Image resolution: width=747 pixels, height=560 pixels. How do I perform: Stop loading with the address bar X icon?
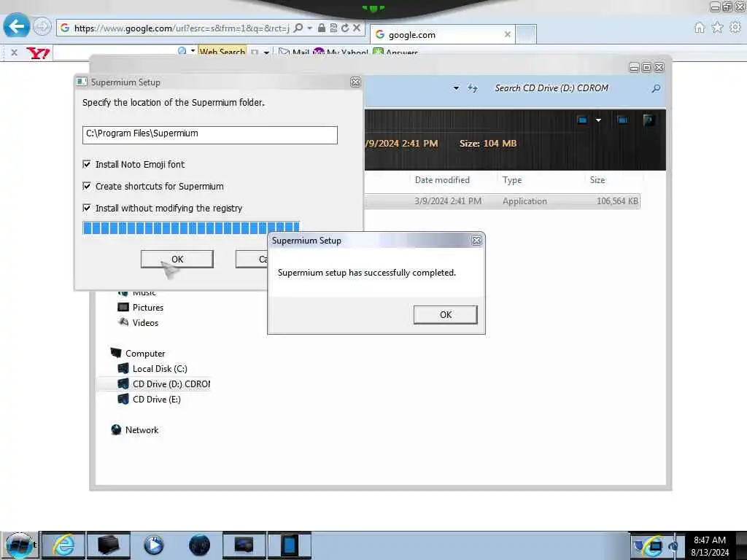pyautogui.click(x=356, y=28)
